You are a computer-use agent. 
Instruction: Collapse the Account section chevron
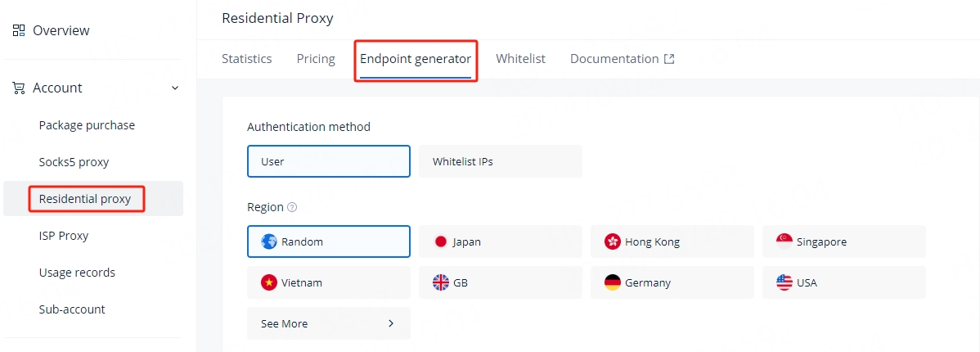tap(175, 88)
